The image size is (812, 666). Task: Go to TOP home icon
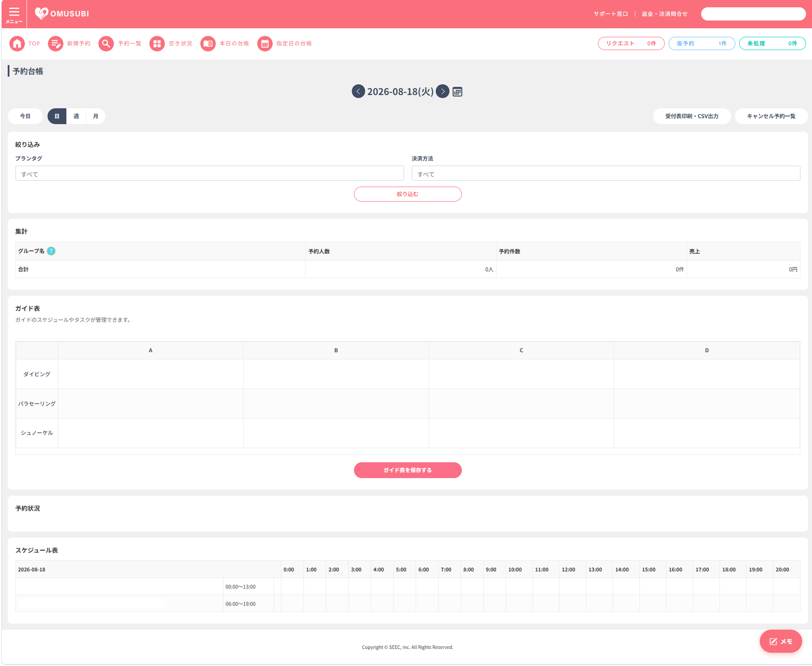click(17, 43)
